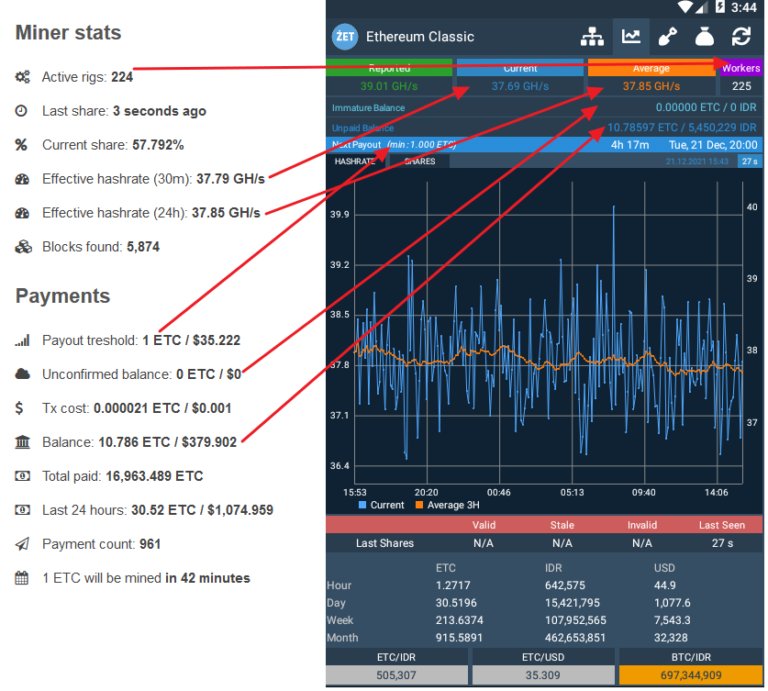Open the workers network tree icon
The width and height of the screenshot is (768, 691).
[593, 37]
